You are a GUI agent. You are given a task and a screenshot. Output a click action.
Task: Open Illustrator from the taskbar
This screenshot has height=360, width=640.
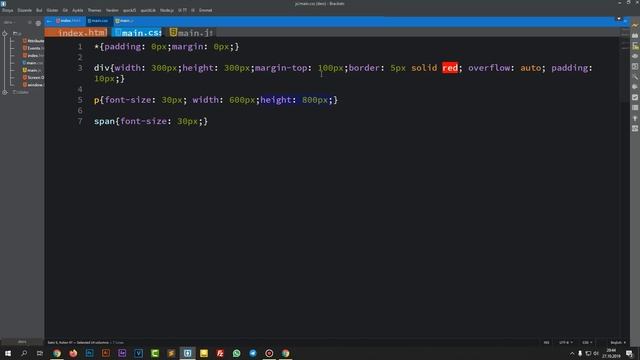[x=106, y=353]
